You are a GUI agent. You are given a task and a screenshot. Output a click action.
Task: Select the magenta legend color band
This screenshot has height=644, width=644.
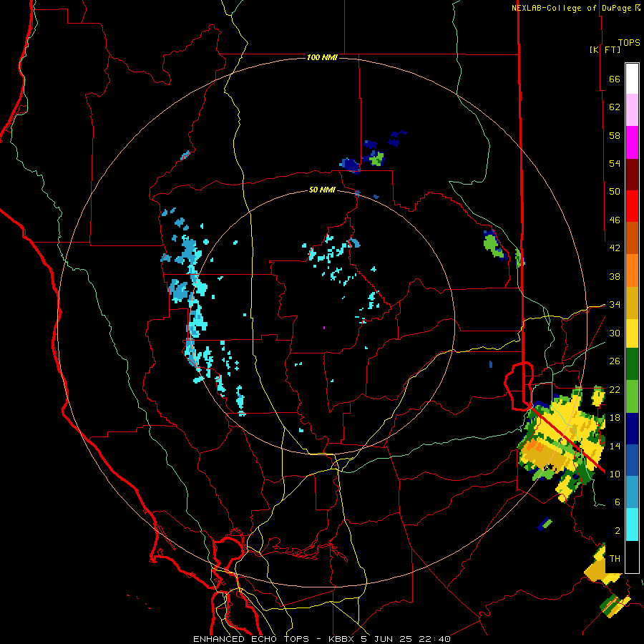click(632, 142)
